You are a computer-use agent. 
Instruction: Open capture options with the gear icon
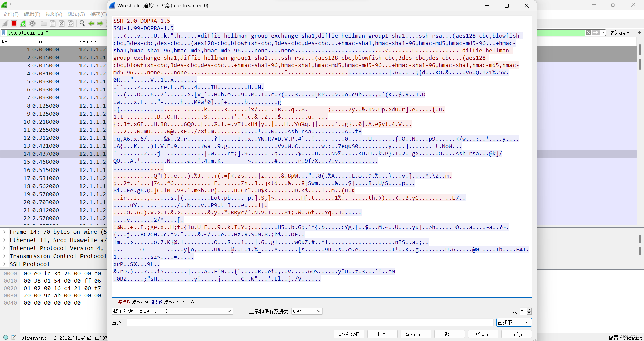pos(33,23)
